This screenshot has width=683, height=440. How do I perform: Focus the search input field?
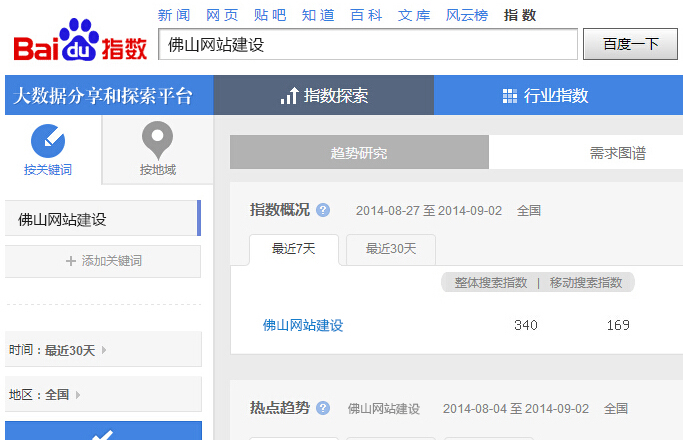point(367,44)
